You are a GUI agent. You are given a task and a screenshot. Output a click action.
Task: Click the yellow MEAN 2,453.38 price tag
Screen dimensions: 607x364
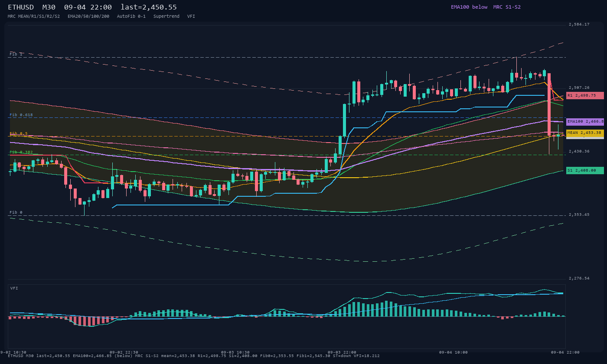coord(585,133)
